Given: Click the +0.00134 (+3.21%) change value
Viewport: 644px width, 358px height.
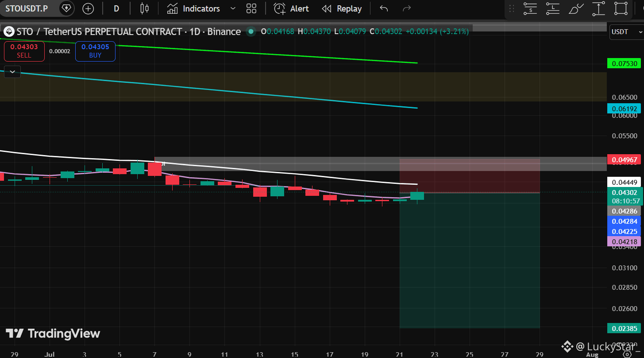Looking at the screenshot, I should 437,31.
